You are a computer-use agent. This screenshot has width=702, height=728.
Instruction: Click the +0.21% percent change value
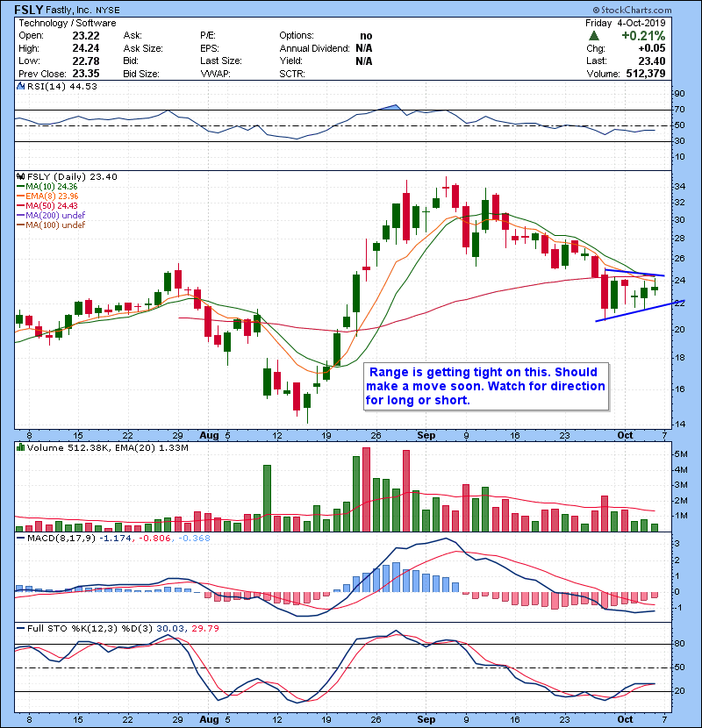click(643, 35)
